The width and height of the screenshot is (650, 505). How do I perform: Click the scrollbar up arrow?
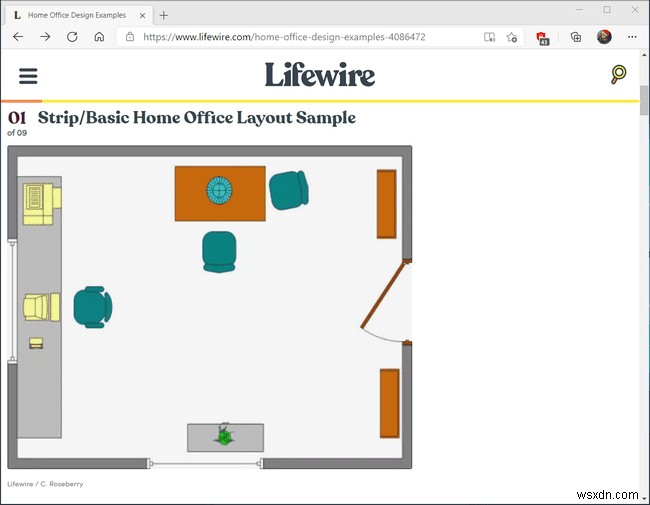coord(644,54)
